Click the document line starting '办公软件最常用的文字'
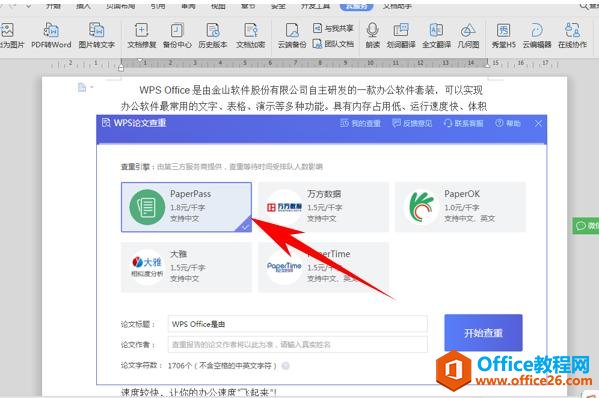The image size is (599, 398). pyautogui.click(x=304, y=106)
